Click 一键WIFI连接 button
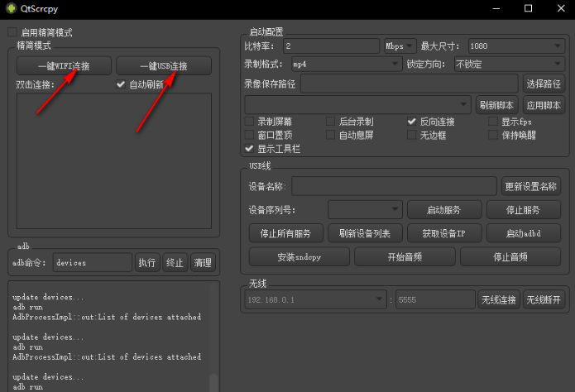Viewport: 575px width, 392px height. click(64, 66)
